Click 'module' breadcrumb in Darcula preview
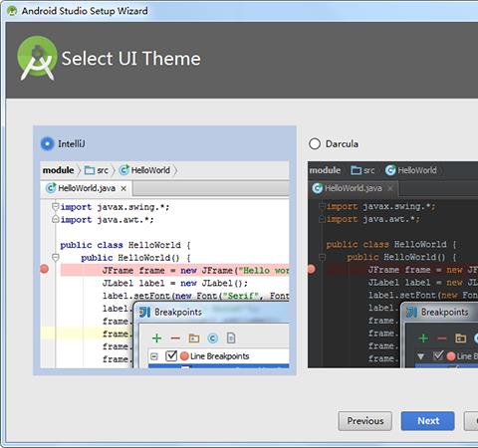This screenshot has width=478, height=448. pos(325,170)
